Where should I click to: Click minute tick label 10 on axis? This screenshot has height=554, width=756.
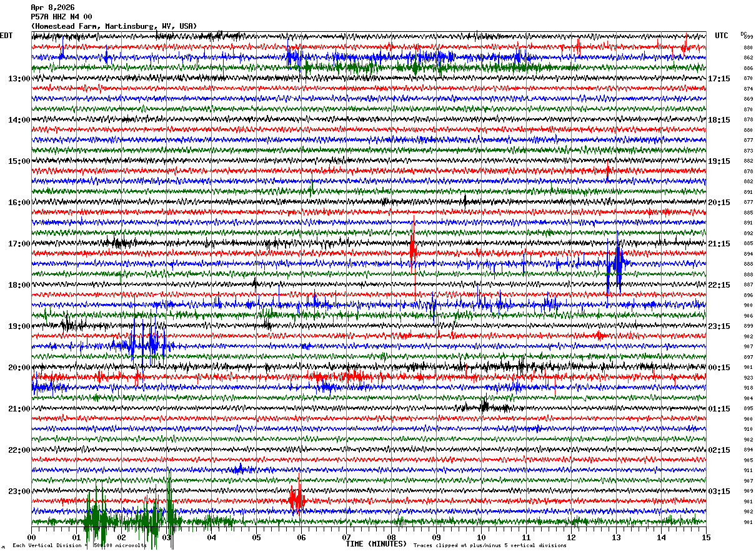[481, 537]
